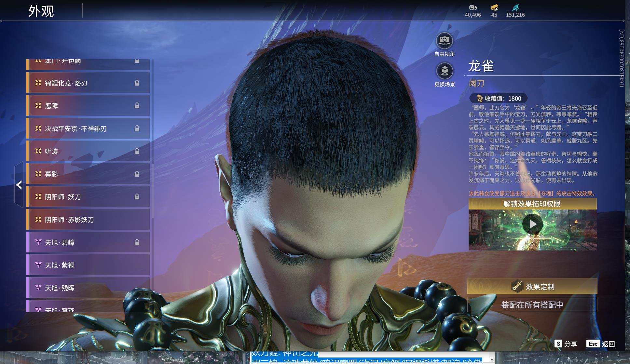Play the weapon effect preview video
Image resolution: width=630 pixels, height=364 pixels.
[x=532, y=224]
